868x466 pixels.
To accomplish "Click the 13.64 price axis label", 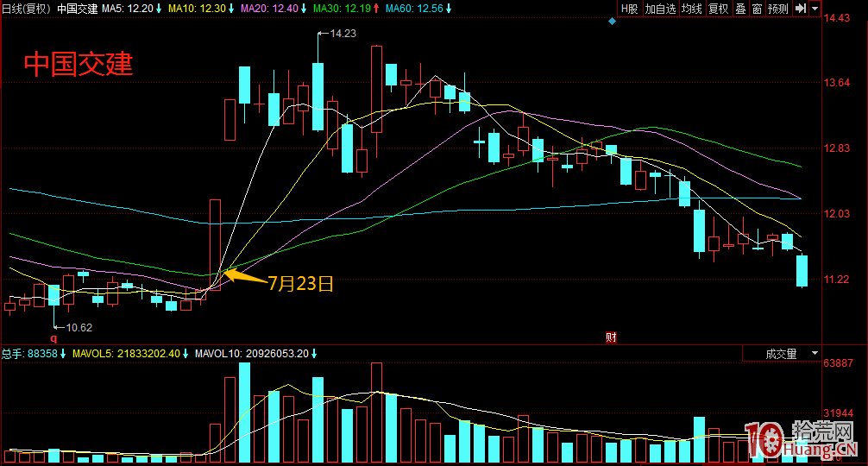I will tap(836, 83).
